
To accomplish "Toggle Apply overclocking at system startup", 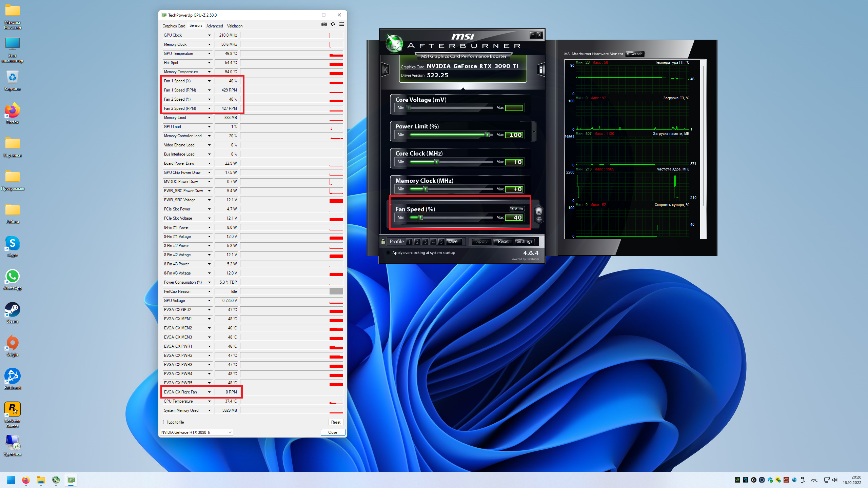I will coord(388,253).
